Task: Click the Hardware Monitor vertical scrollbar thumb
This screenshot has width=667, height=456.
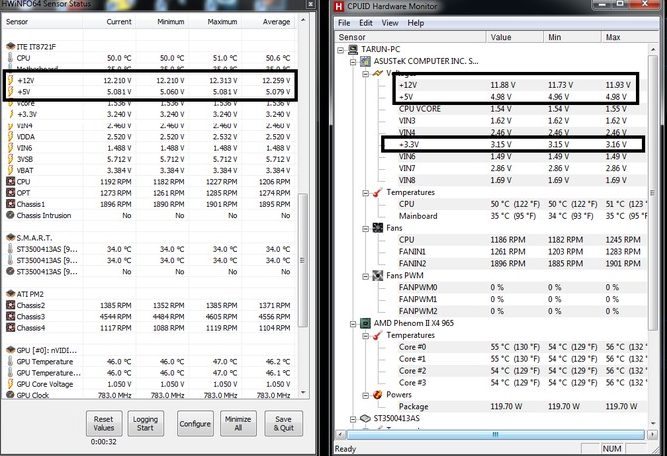Action: (x=653, y=192)
